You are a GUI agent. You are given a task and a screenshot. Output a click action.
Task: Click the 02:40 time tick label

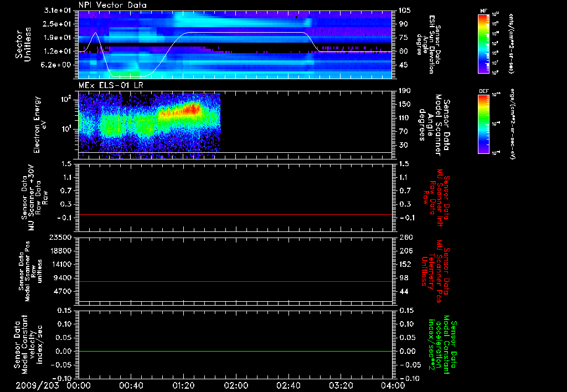point(288,385)
